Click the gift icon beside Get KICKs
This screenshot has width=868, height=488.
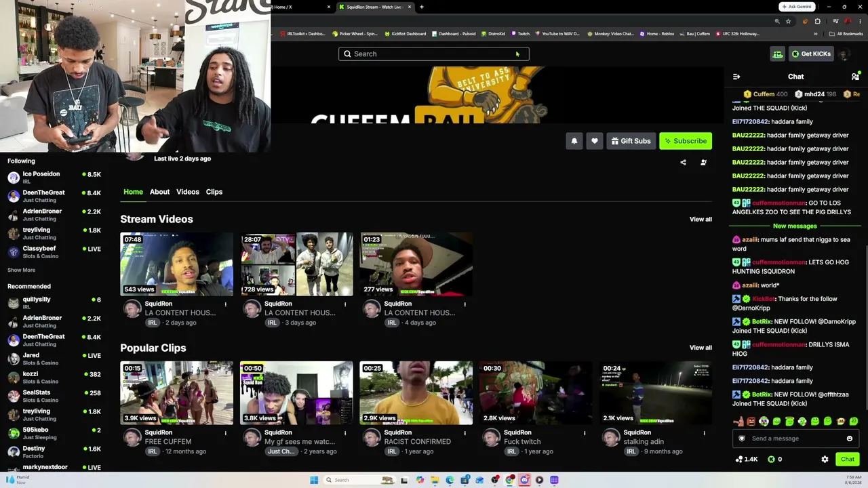point(778,54)
